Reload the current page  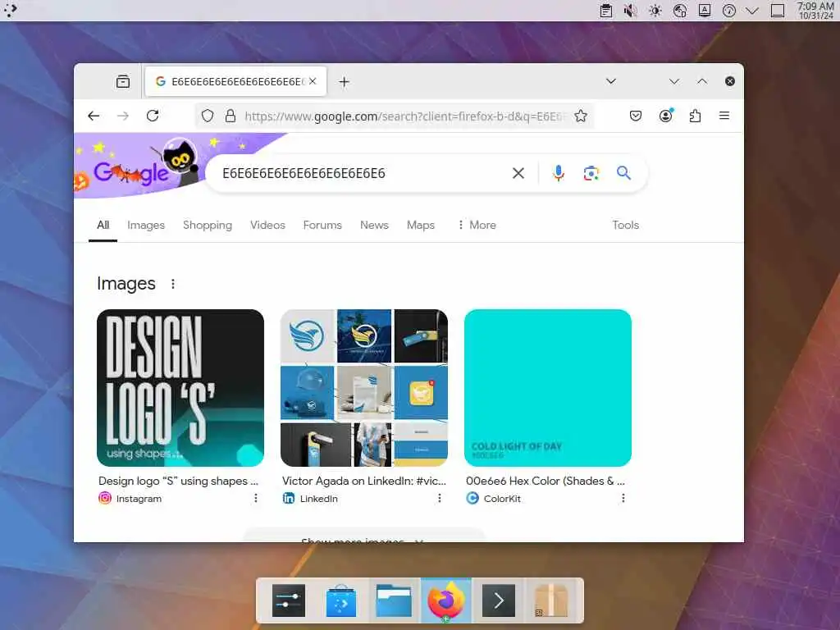[153, 116]
